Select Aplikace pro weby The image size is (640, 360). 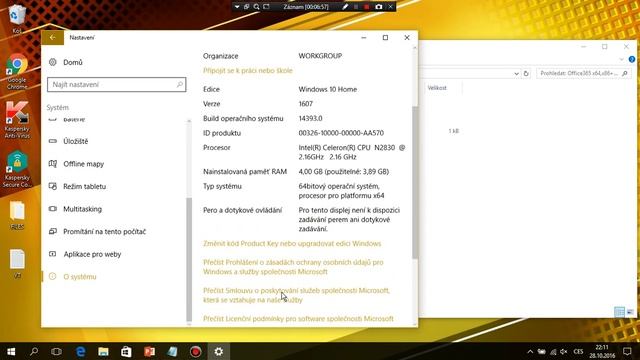(x=92, y=254)
